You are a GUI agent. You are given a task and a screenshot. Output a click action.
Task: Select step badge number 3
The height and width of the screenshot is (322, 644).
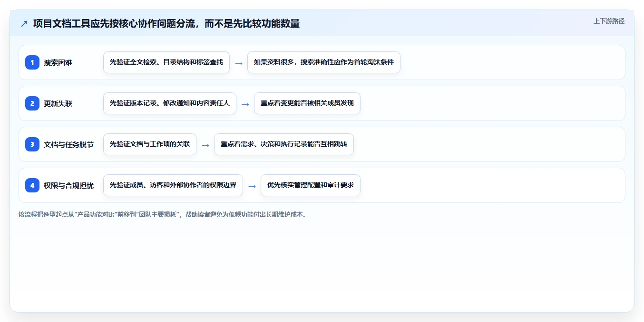click(x=32, y=144)
